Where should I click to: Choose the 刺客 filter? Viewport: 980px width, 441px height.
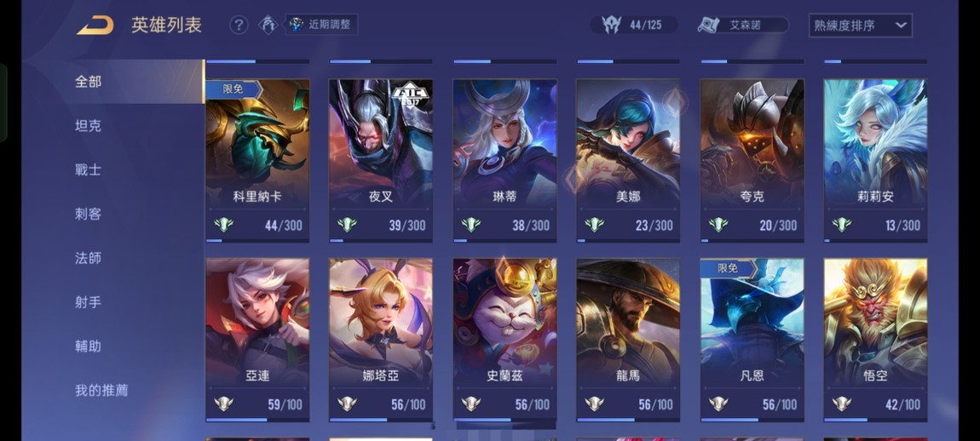coord(88,215)
